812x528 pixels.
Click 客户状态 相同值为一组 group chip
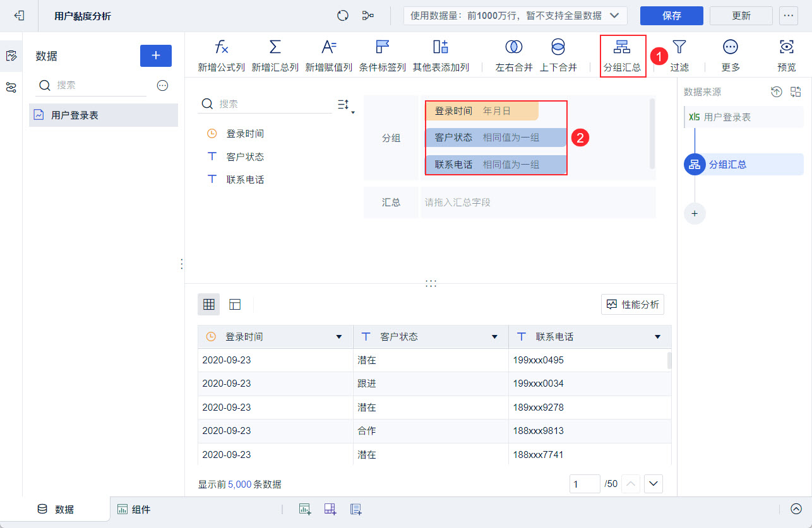[496, 138]
